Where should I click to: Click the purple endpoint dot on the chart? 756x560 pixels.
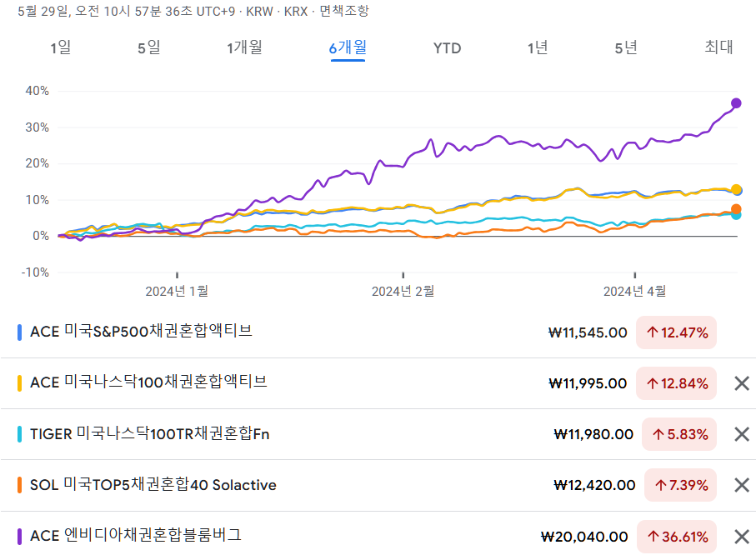[x=734, y=102]
